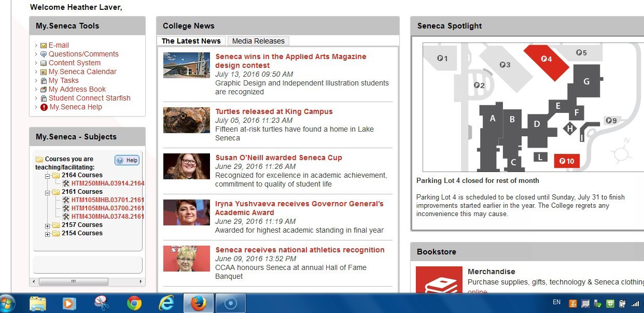Open the Content System book icon
This screenshot has height=313, width=644.
pos(44,63)
